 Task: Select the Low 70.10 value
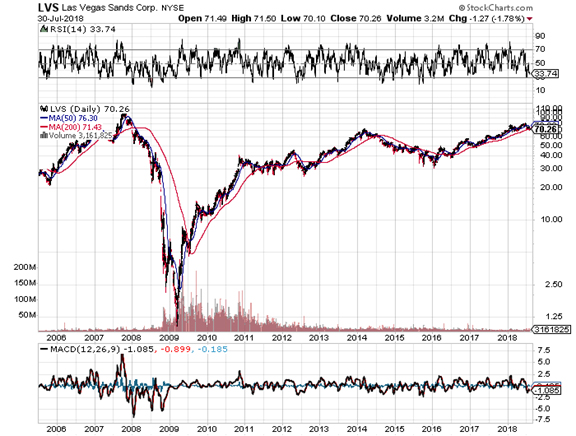coord(303,18)
